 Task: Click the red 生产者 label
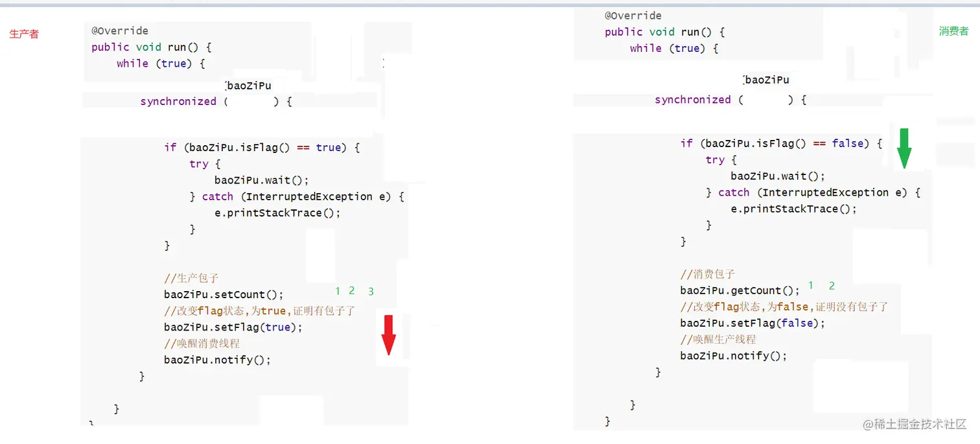pyautogui.click(x=24, y=34)
